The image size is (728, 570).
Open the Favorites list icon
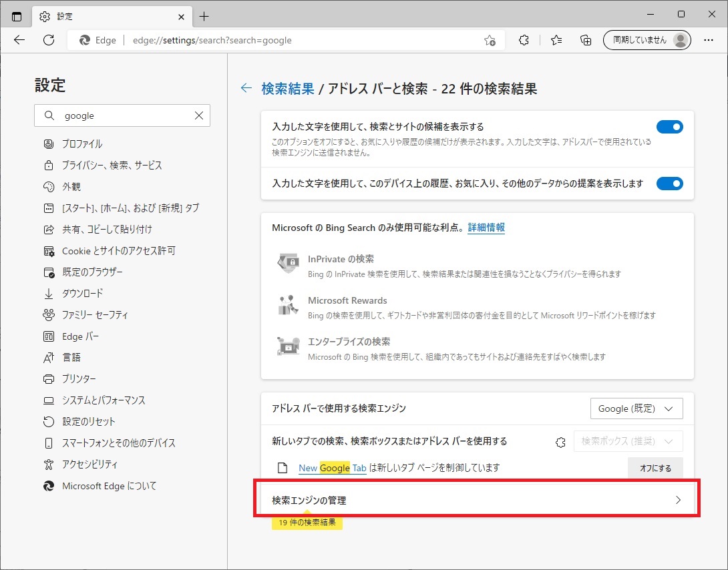[556, 40]
